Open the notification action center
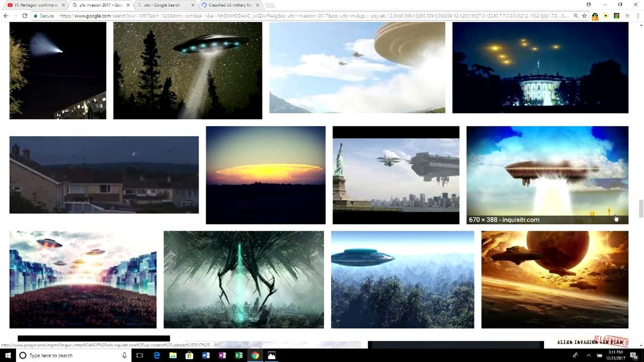 point(634,355)
